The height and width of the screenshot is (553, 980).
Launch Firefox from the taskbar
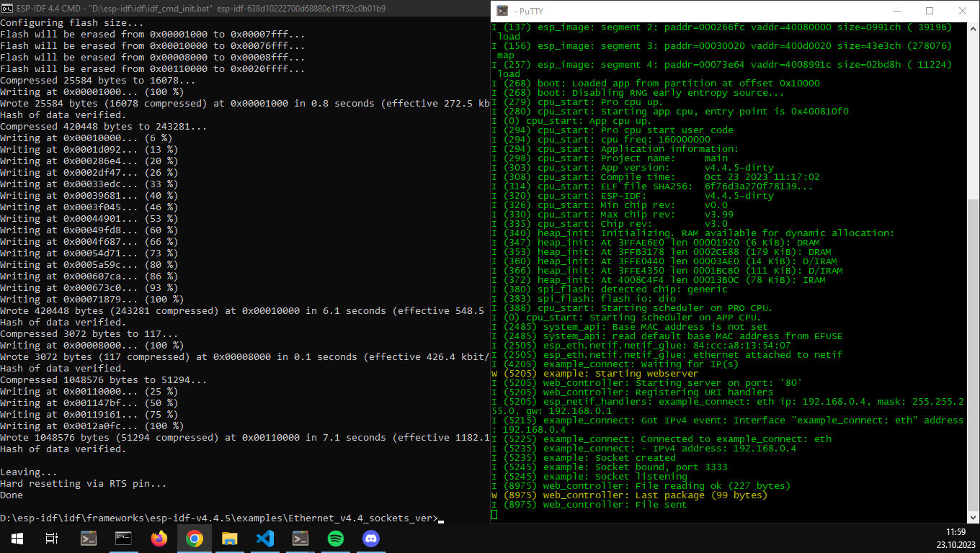pyautogui.click(x=159, y=538)
